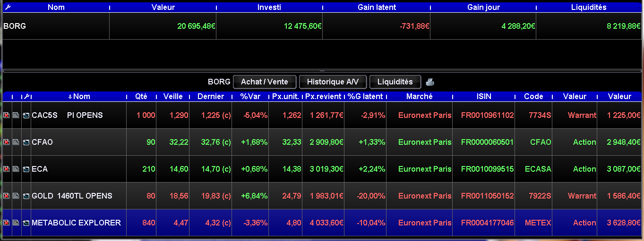The image size is (644, 241).
Task: Click the code 7734S cell
Action: click(534, 116)
